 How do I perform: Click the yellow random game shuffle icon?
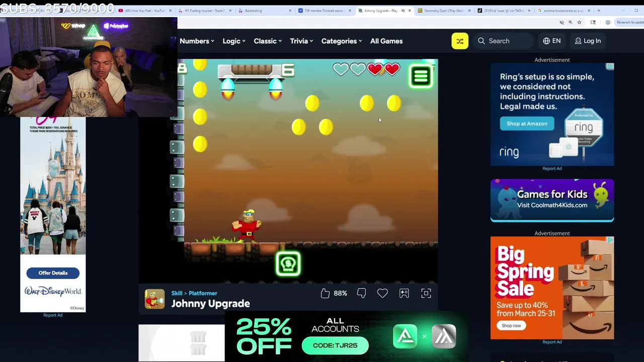[460, 41]
